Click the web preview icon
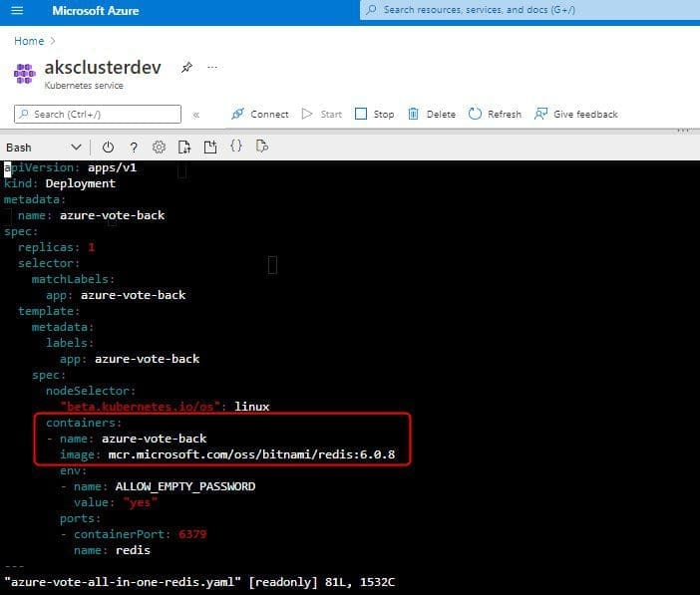The height and width of the screenshot is (595, 700). 262,146
